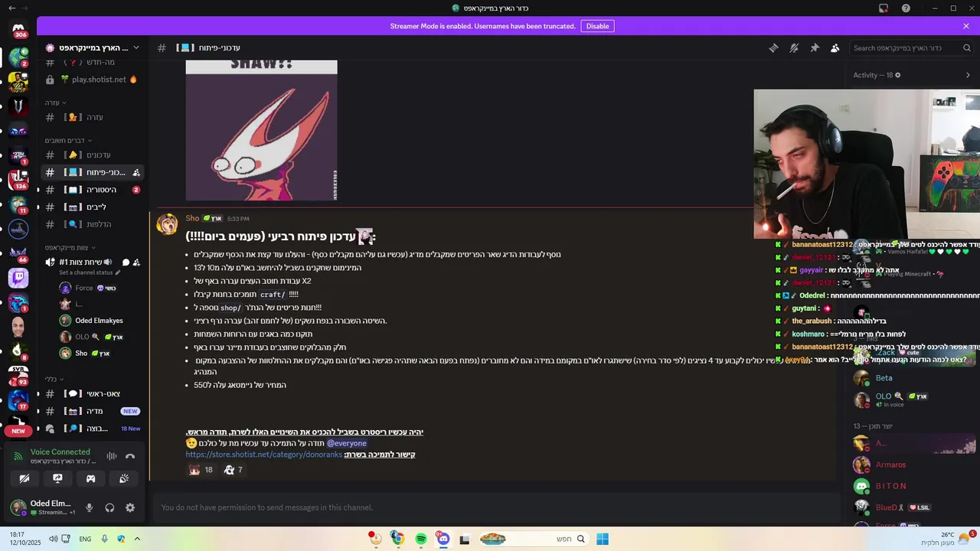Click Oded Elm user avatar panel
The image size is (980, 551).
tap(42, 507)
